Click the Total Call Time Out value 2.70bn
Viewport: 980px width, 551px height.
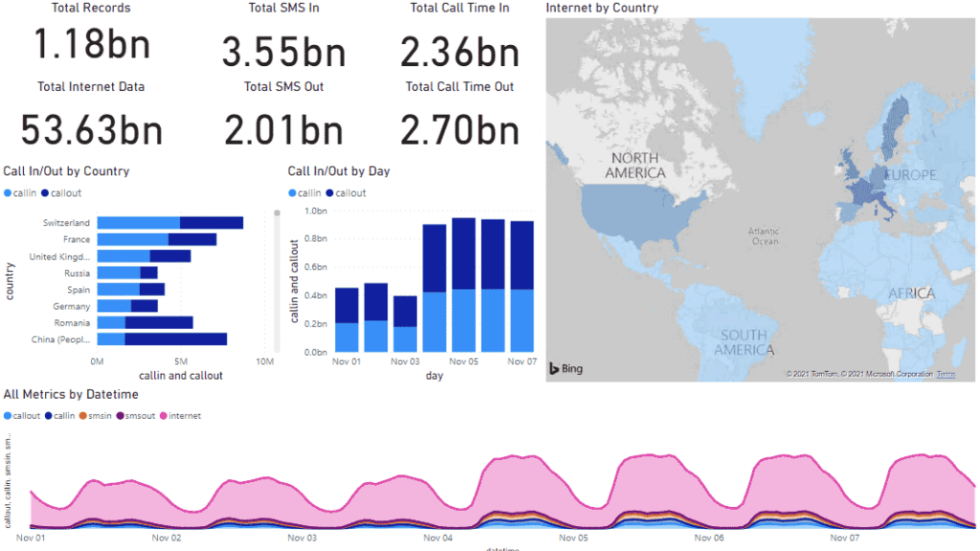pos(459,130)
